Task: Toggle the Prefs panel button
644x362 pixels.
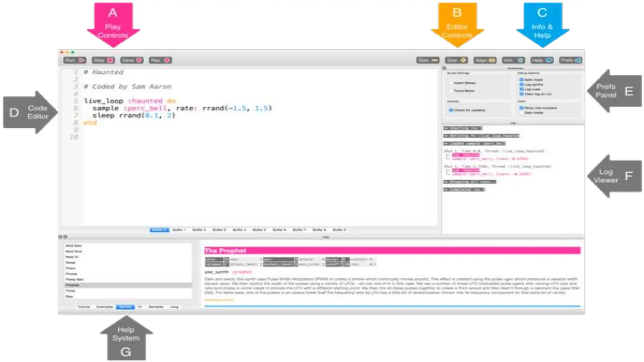Action: [570, 60]
